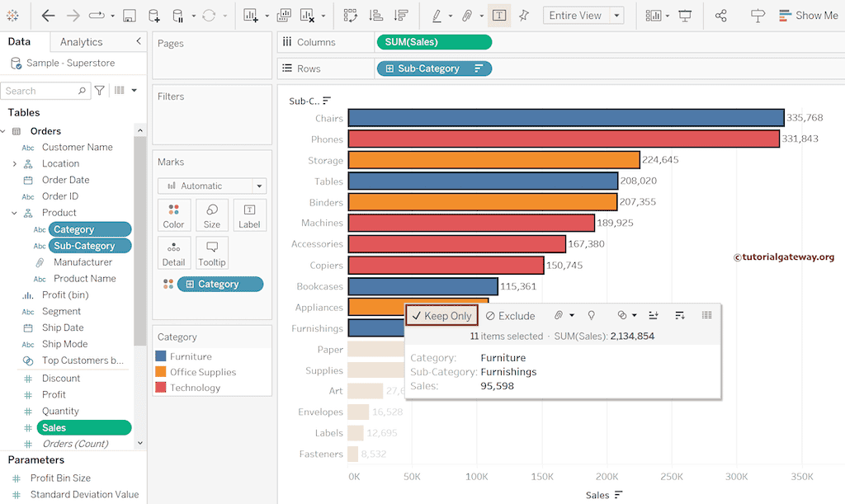Image resolution: width=845 pixels, height=504 pixels.
Task: Click Exclude in the tooltip
Action: click(x=510, y=315)
